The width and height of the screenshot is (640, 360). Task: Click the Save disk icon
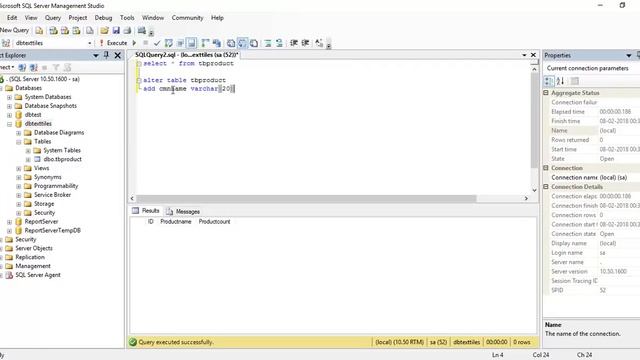pyautogui.click(x=116, y=31)
